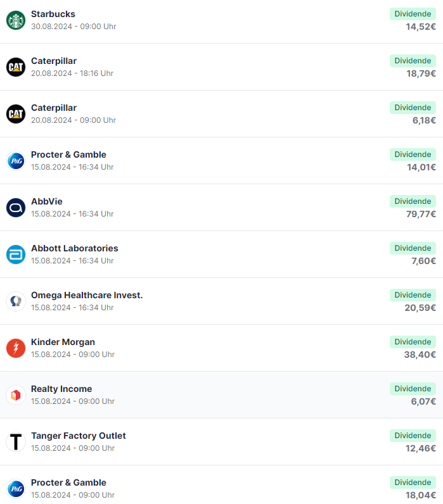Click the Dividende badge for Realty Income
The image size is (443, 504).
(x=413, y=389)
